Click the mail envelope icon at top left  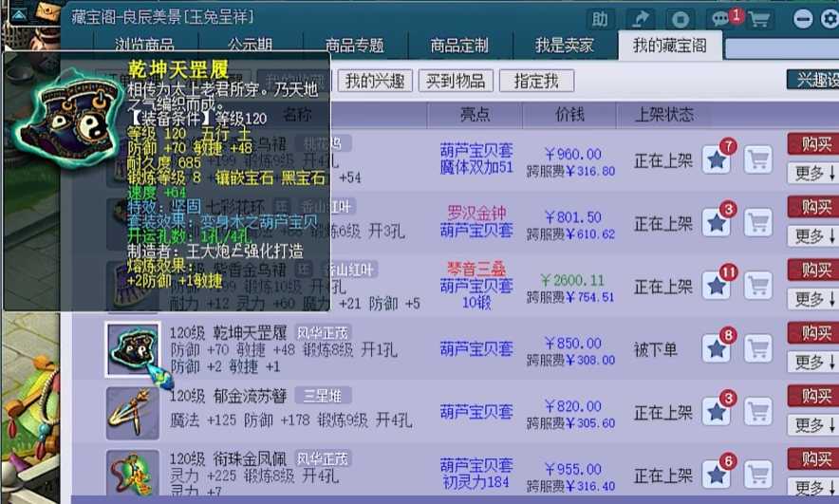click(x=48, y=11)
